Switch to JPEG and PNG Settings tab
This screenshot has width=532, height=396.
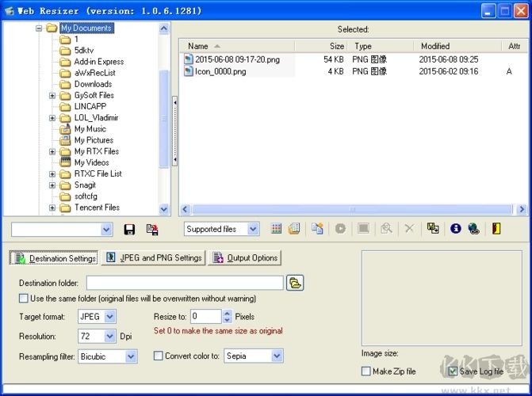[x=152, y=257]
